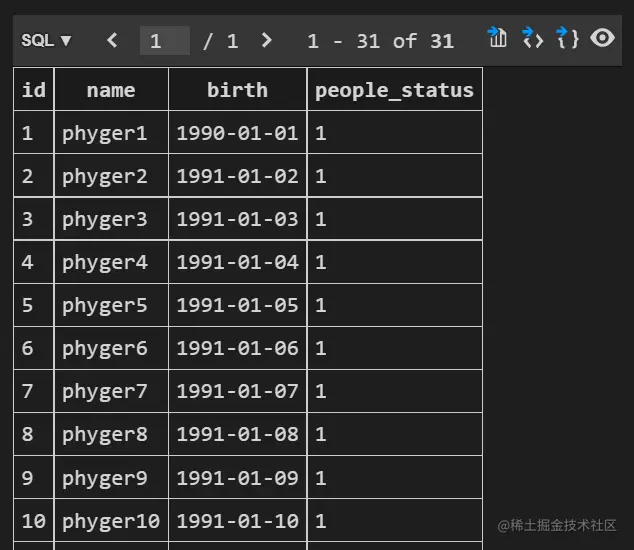Export results as JSON icon

click(x=567, y=38)
